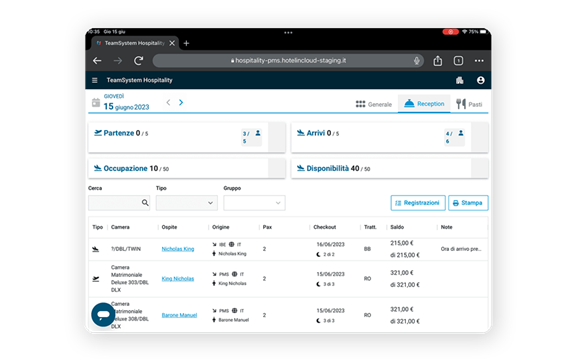576x362 pixels.
Task: Click the ?/DBL/TWIN camera cell
Action: click(126, 249)
